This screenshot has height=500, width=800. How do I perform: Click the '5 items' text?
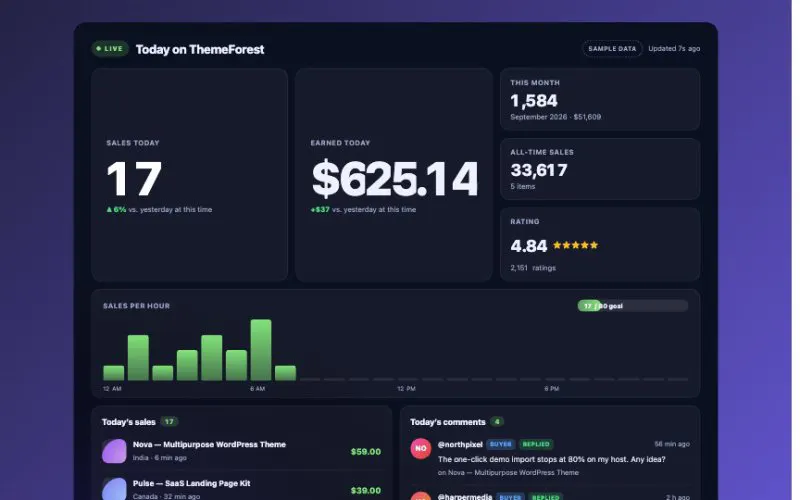coord(522,187)
